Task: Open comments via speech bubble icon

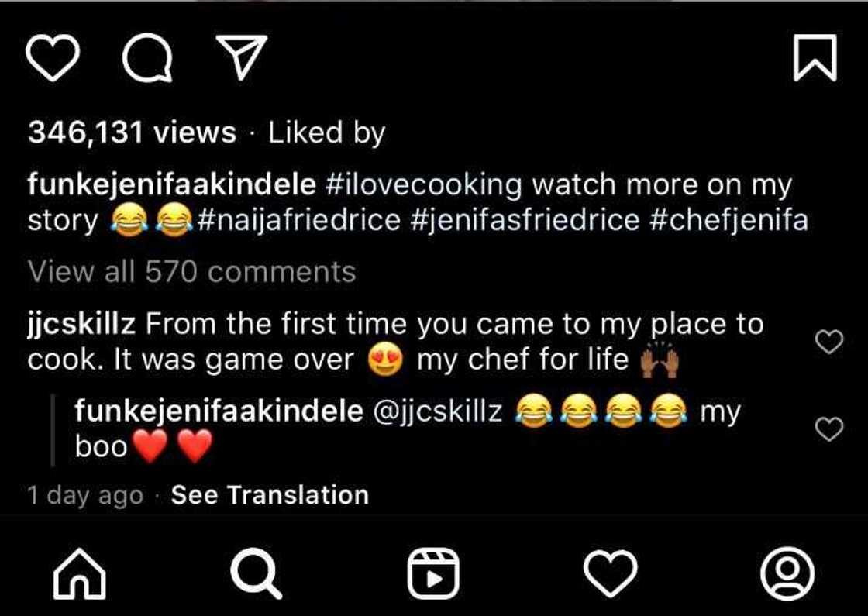Action: (x=147, y=58)
